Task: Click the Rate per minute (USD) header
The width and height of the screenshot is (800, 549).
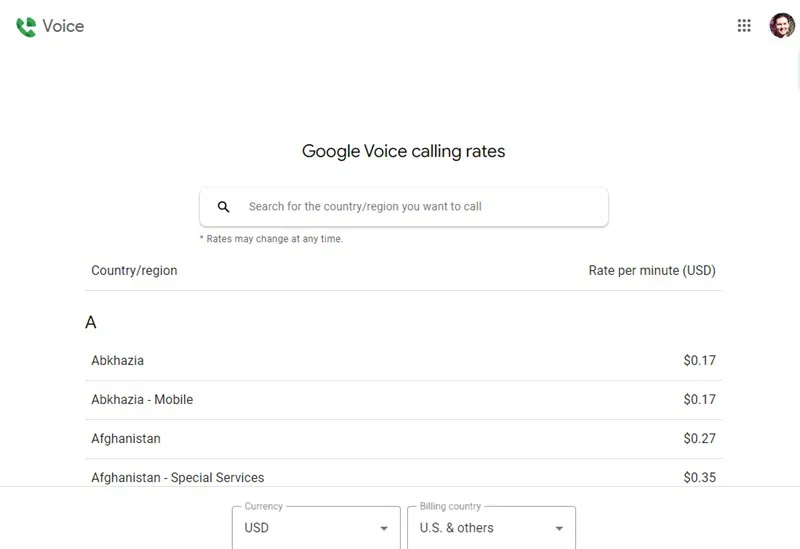Action: 652,270
